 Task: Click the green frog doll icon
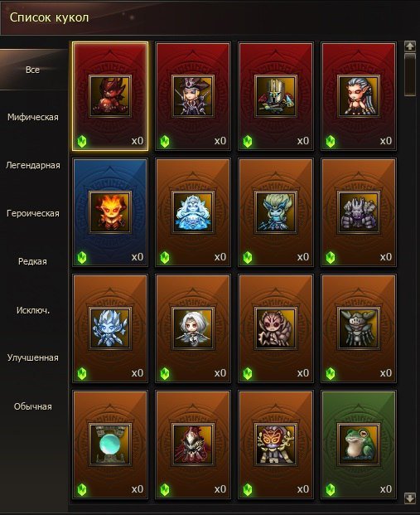click(359, 445)
